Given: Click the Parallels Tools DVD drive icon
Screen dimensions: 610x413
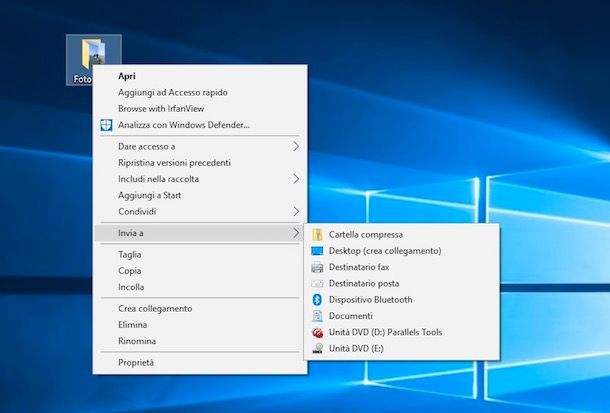Looking at the screenshot, I should pos(317,332).
